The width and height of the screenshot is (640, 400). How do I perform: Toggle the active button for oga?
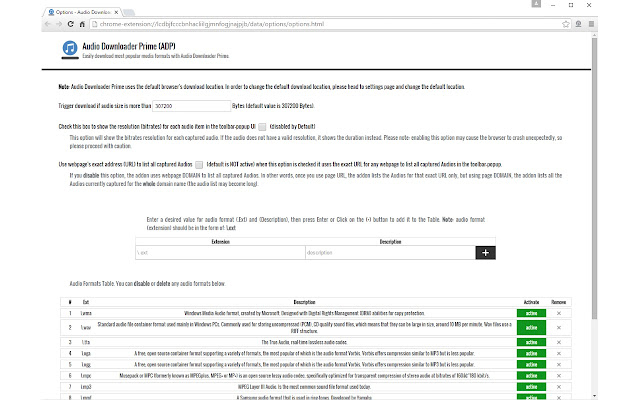[531, 353]
